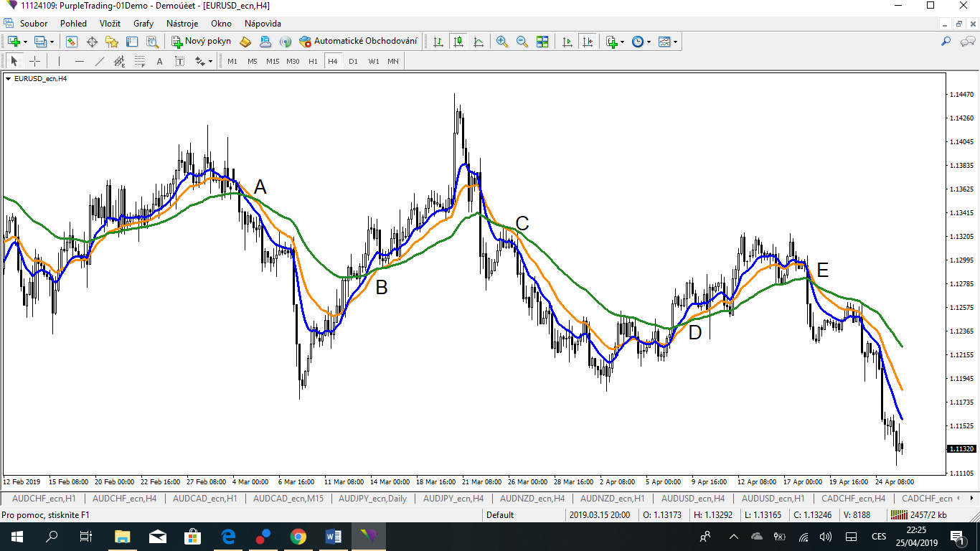Image resolution: width=980 pixels, height=551 pixels.
Task: Toggle the chart shift icon
Action: tap(588, 42)
